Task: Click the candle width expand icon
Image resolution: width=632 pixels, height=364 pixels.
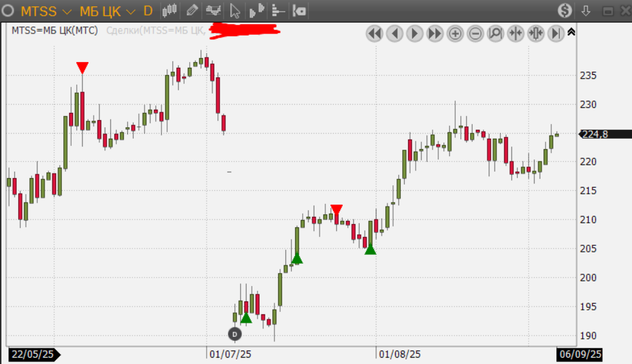Action: pyautogui.click(x=535, y=34)
